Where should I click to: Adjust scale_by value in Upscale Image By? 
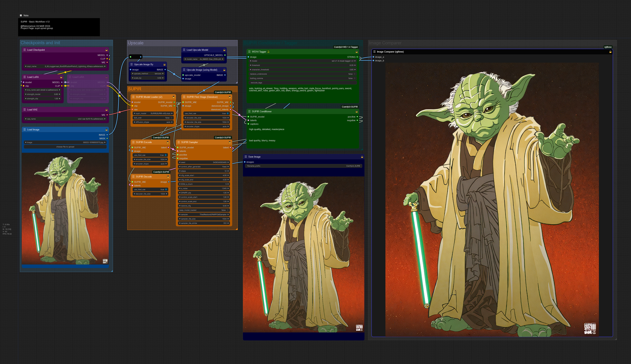tap(148, 78)
